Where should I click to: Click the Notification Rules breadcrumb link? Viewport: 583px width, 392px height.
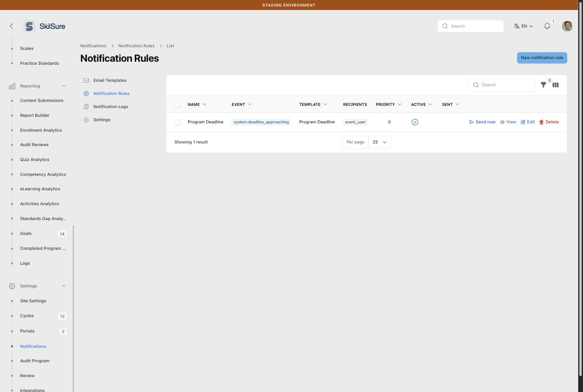(136, 46)
